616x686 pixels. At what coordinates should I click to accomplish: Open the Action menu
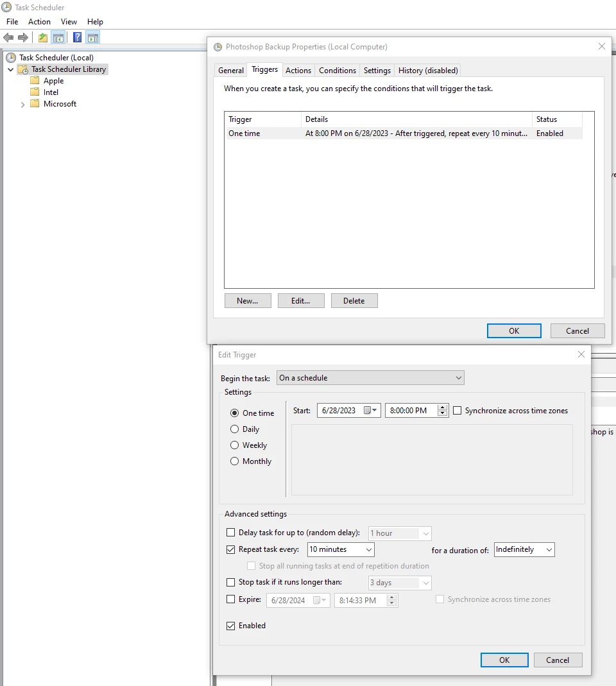(39, 21)
